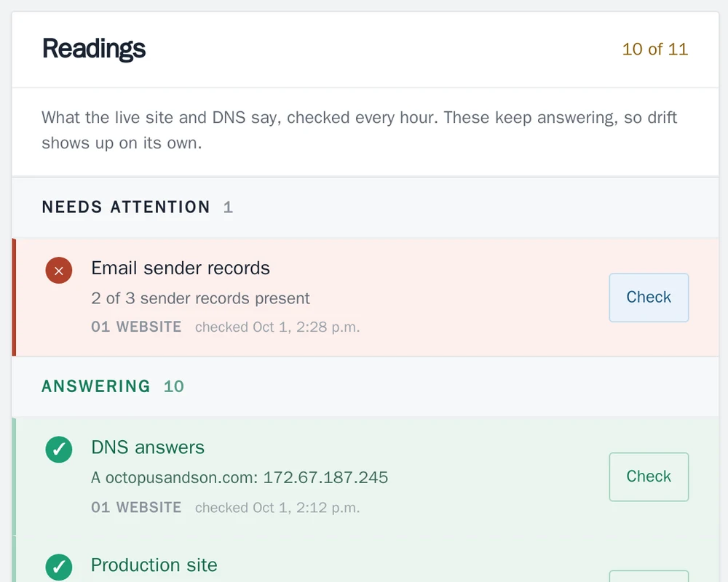Click 'checked Oct 1, 2:28 p.m.' timestamp
Image resolution: width=728 pixels, height=582 pixels.
click(x=277, y=327)
